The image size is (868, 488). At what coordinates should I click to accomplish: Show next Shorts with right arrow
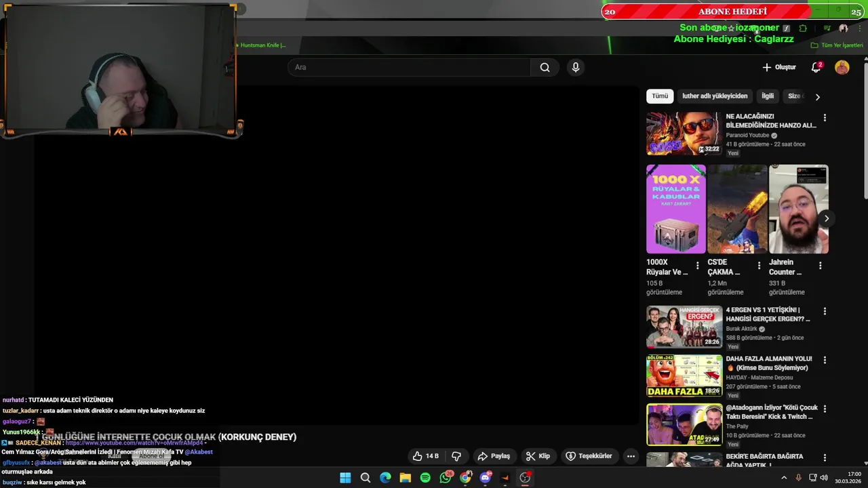[826, 218]
